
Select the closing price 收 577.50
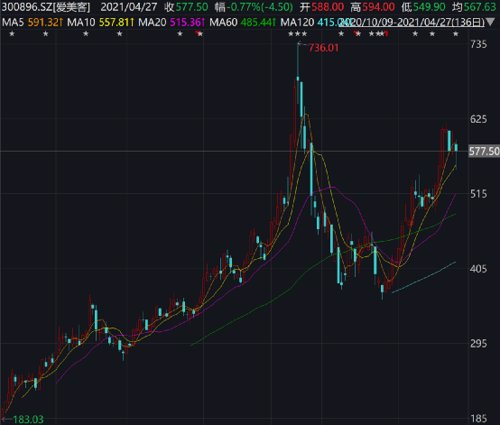pos(187,7)
